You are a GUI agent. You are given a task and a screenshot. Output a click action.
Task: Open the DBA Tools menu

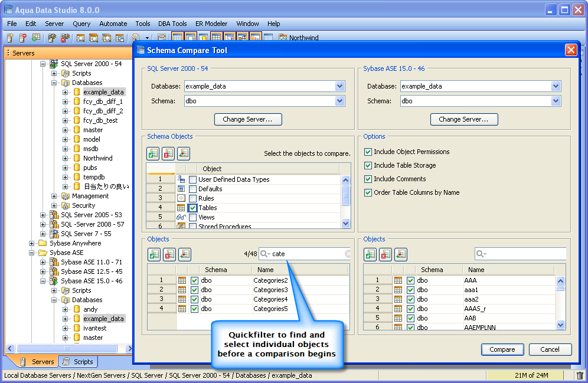[172, 24]
